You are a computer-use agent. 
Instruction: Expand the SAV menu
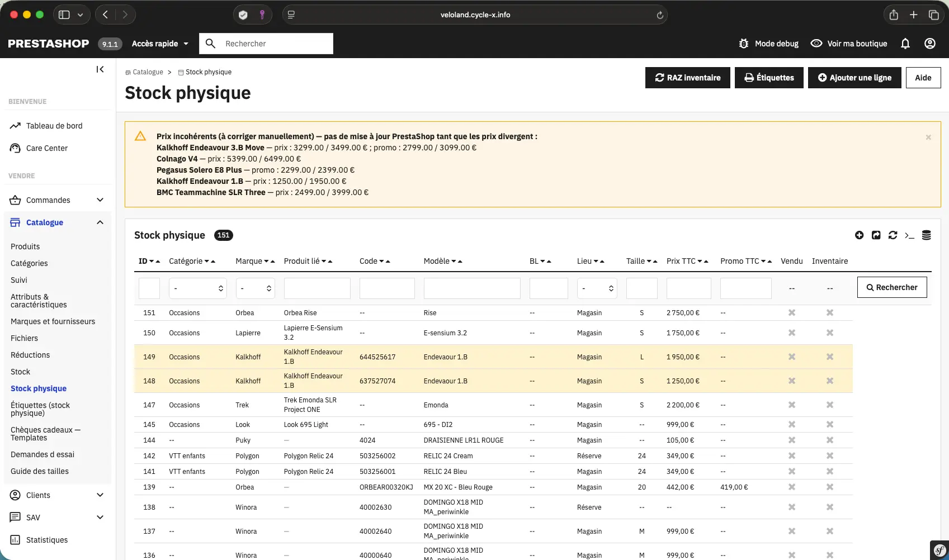pos(100,518)
